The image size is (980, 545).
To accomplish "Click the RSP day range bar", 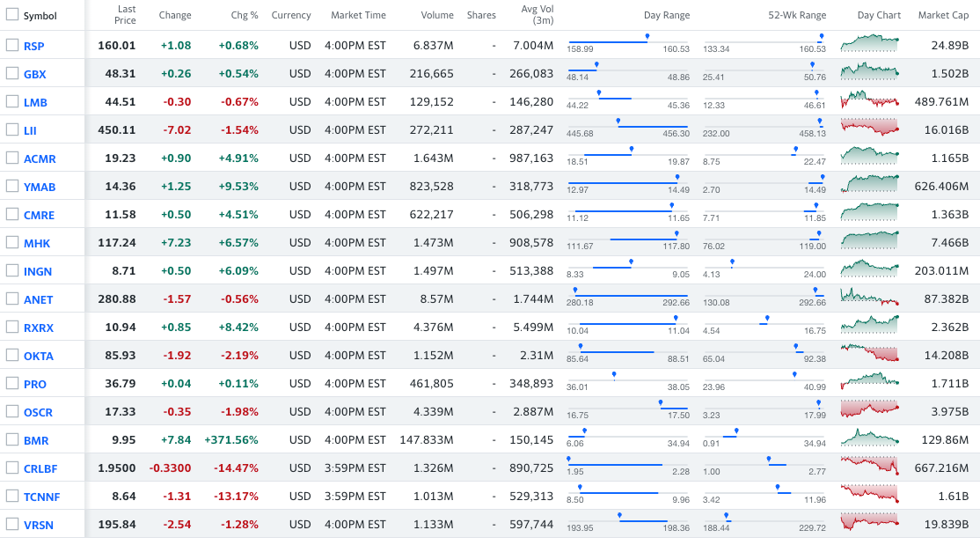I will coord(628,44).
